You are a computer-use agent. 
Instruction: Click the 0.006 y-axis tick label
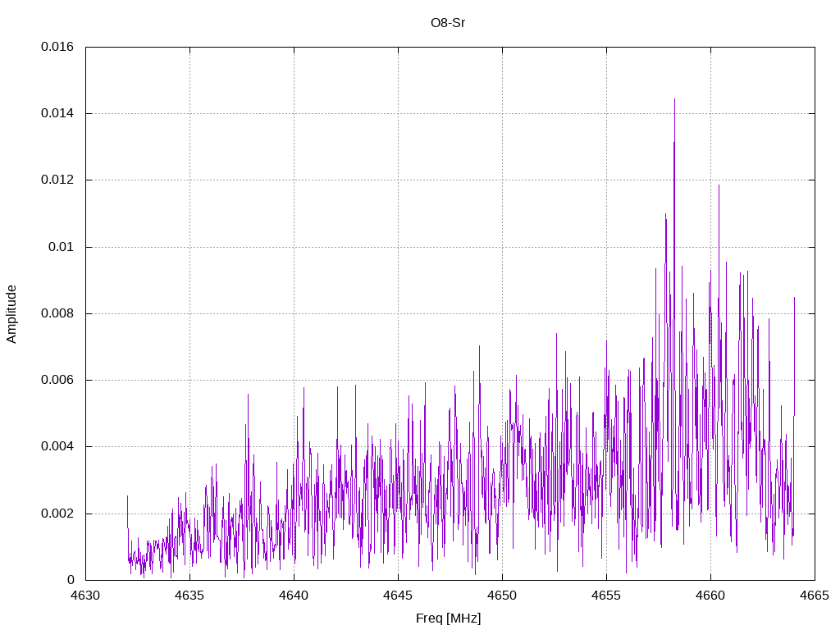pyautogui.click(x=57, y=380)
